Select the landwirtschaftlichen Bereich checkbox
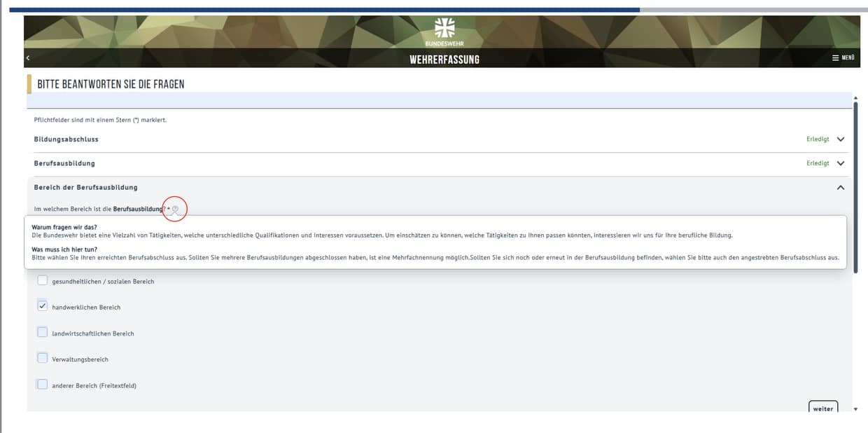 (43, 333)
